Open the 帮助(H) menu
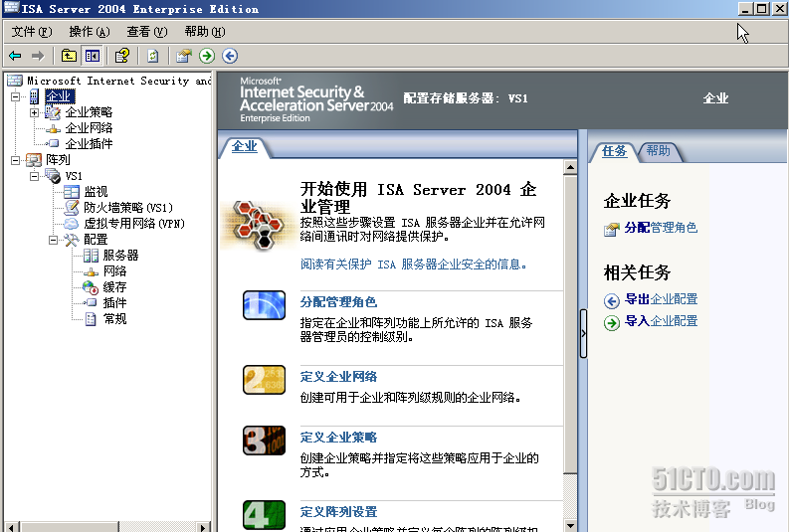Image resolution: width=789 pixels, height=532 pixels. coord(205,32)
